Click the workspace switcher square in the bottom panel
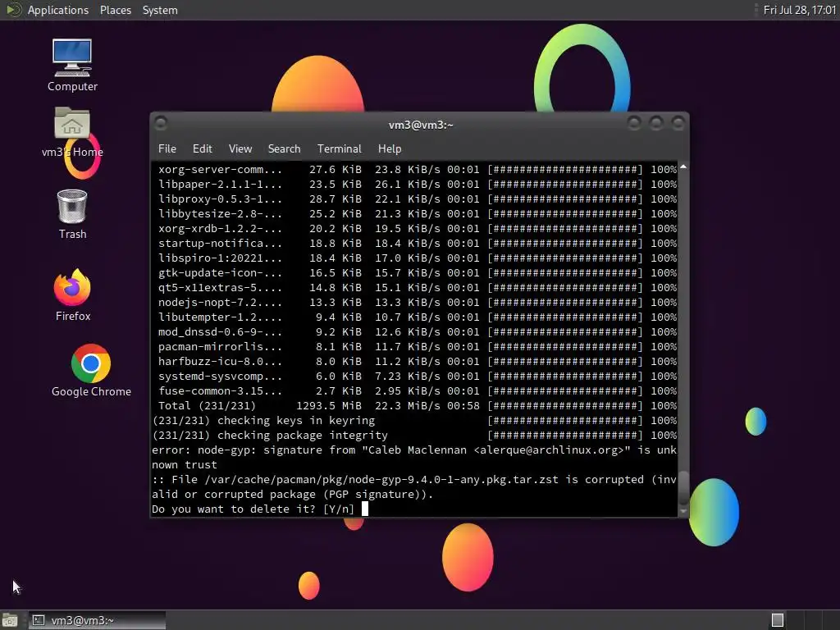This screenshot has width=840, height=630. click(778, 620)
